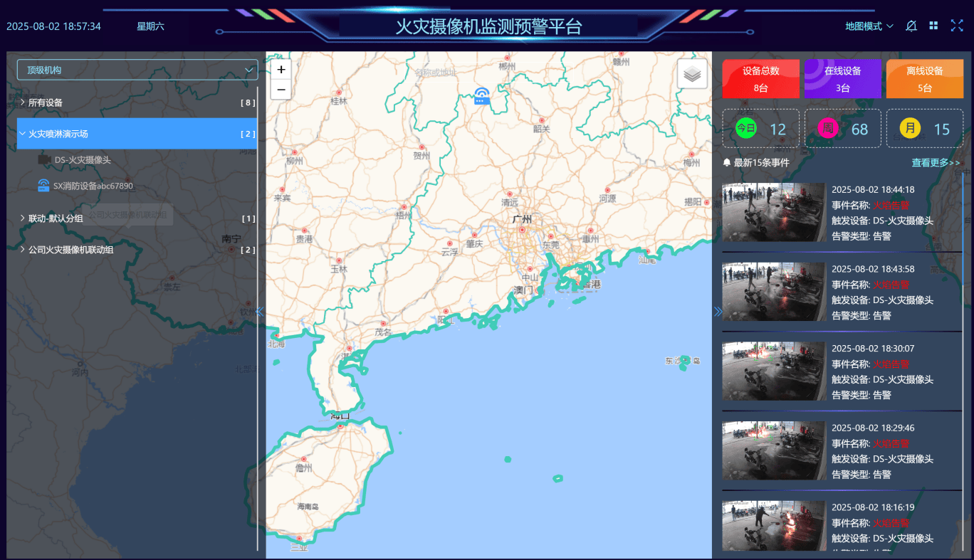Open the 顶级机构 organization dropdown
This screenshot has width=974, height=560.
137,70
